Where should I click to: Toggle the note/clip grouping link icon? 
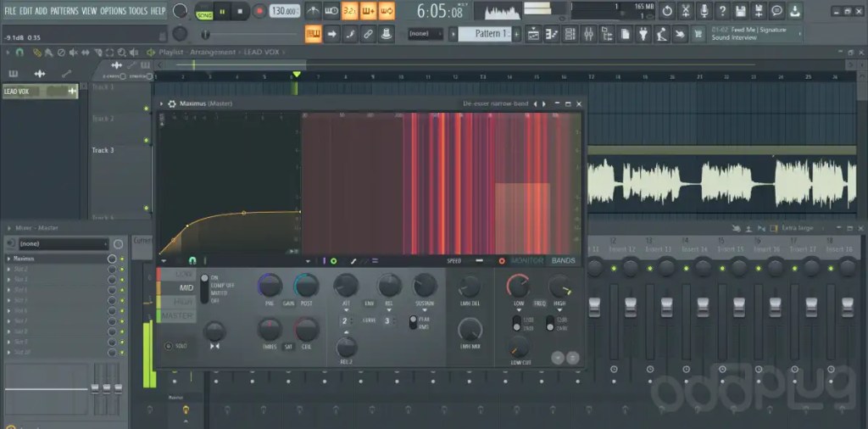point(368,34)
